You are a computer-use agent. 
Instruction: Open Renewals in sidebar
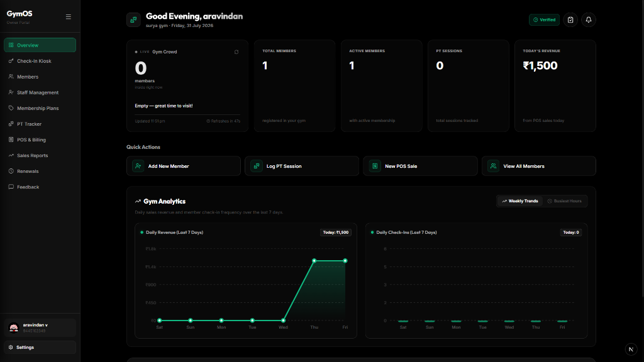point(40,171)
